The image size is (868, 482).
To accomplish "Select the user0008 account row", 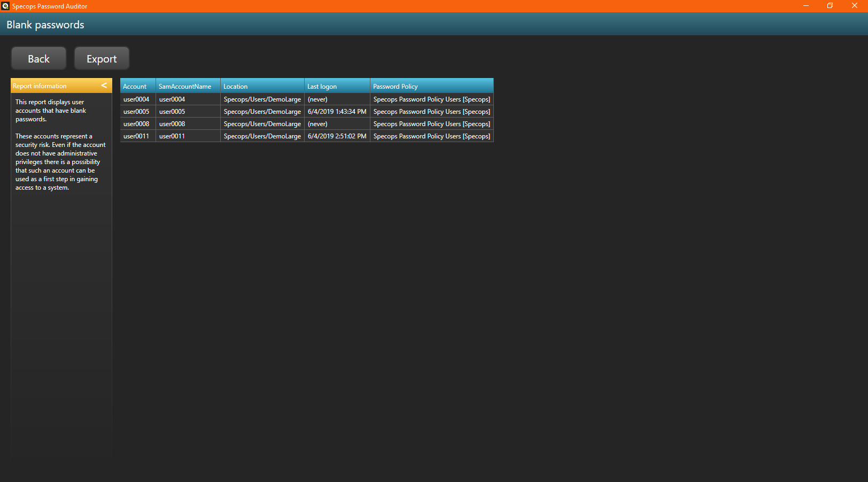I will pos(136,124).
